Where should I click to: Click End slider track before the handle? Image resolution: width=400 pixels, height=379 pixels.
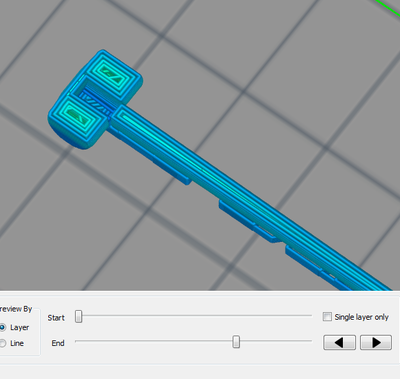[x=153, y=341]
